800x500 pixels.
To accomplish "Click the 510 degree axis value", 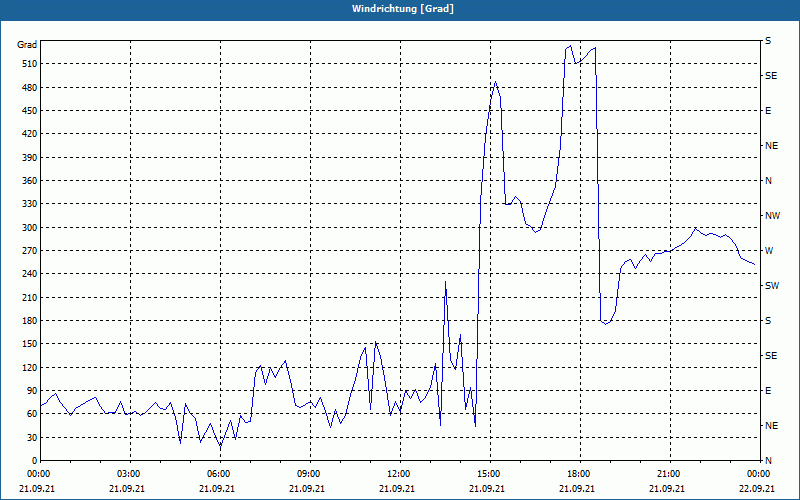I will click(30, 64).
